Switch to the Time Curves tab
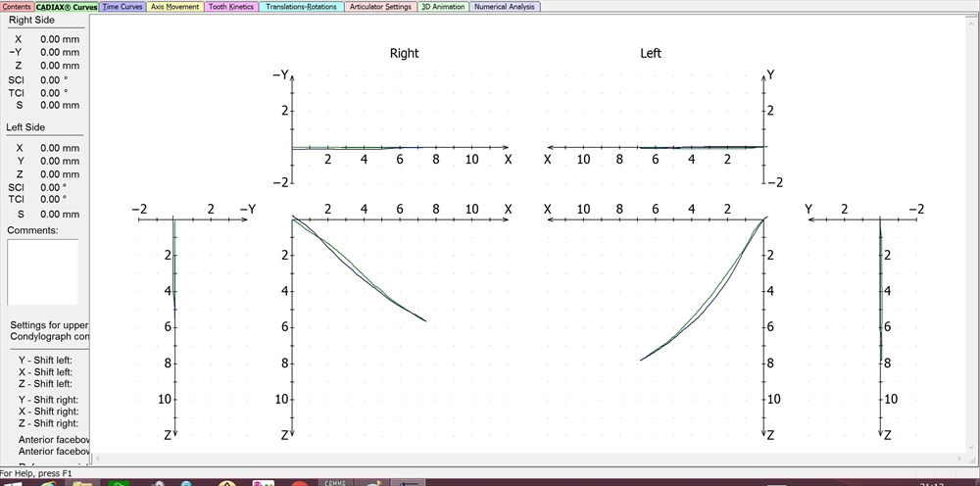The image size is (980, 486). (122, 6)
